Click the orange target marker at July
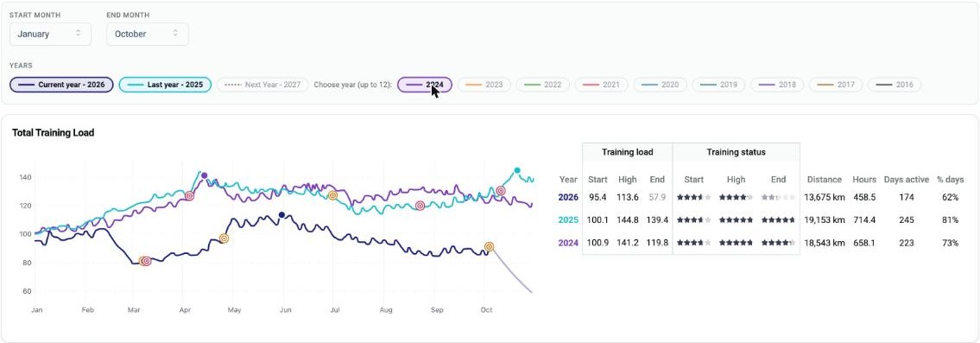Screen dimensions: 980x343 tap(333, 195)
